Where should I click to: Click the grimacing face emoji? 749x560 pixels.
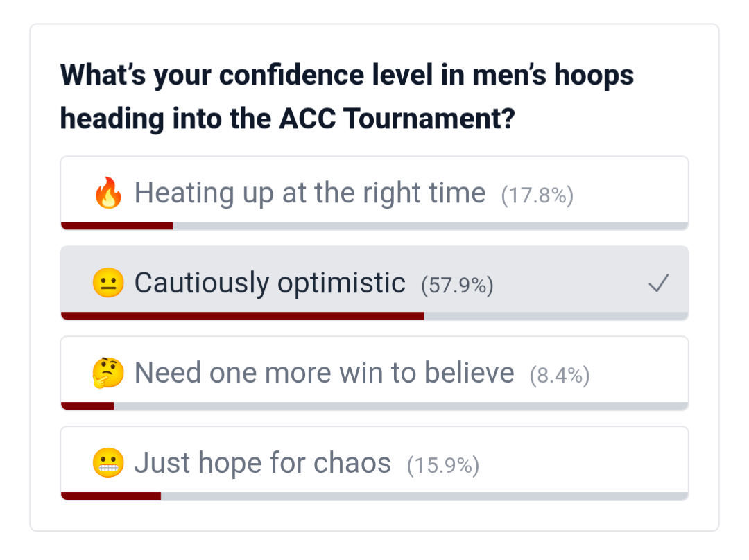(108, 464)
